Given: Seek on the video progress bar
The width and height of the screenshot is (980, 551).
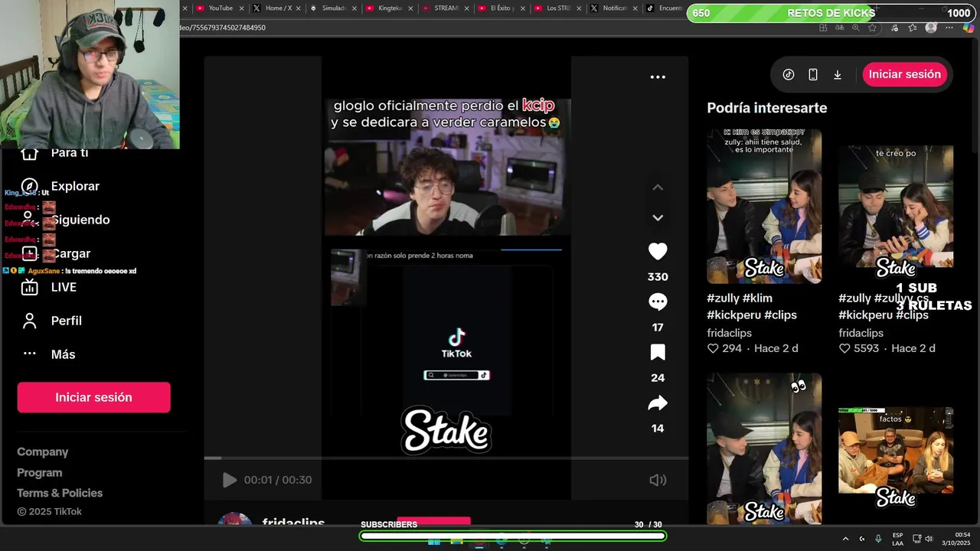Looking at the screenshot, I should coord(446,458).
